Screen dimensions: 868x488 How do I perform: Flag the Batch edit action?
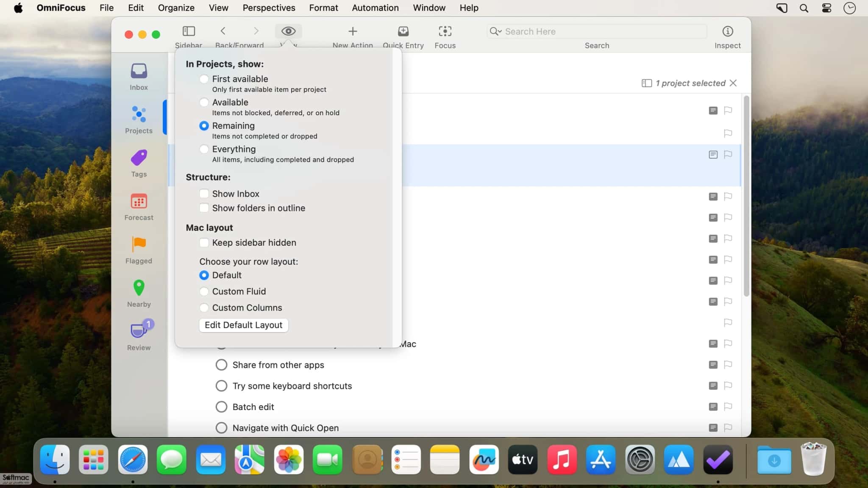coord(728,407)
